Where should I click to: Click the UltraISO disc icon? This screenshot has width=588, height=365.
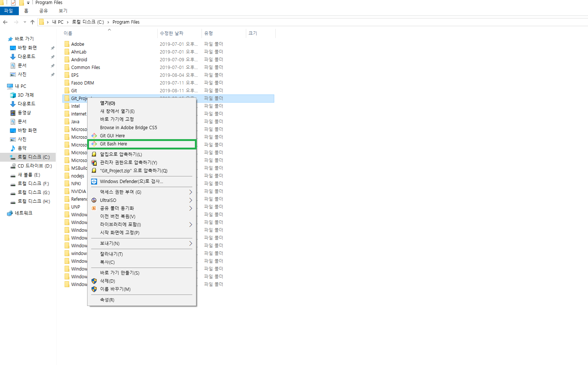pos(94,200)
